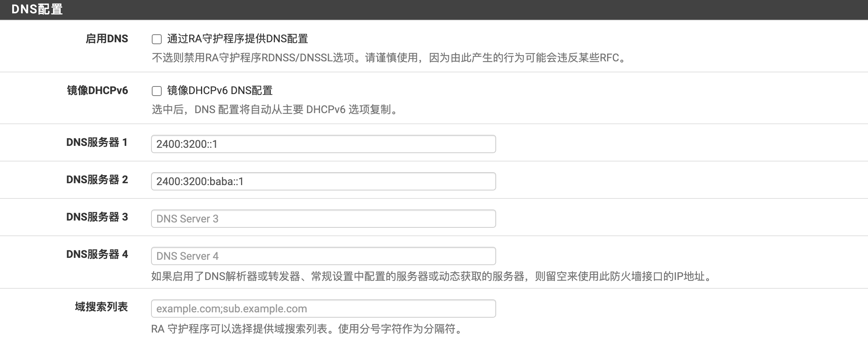Viewport: 868px width, 339px height.
Task: Focus the field containing 2400:3200:baba::1
Action: tap(323, 181)
